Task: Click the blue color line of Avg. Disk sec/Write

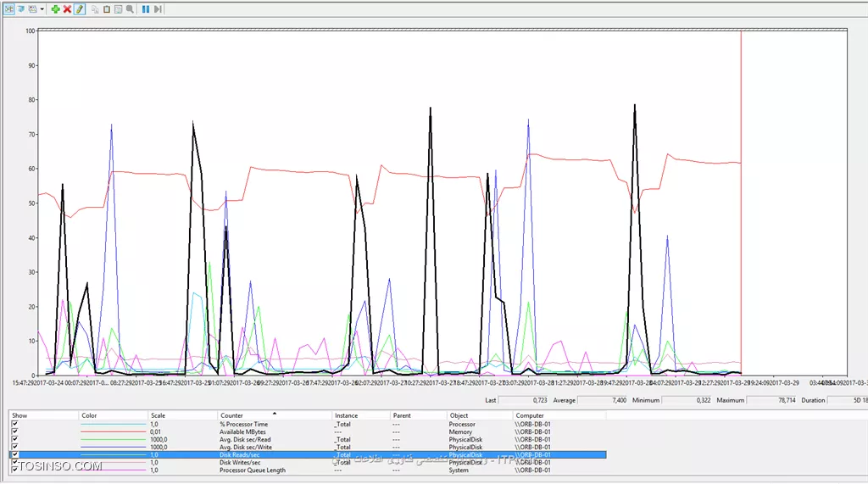Action: pos(114,447)
